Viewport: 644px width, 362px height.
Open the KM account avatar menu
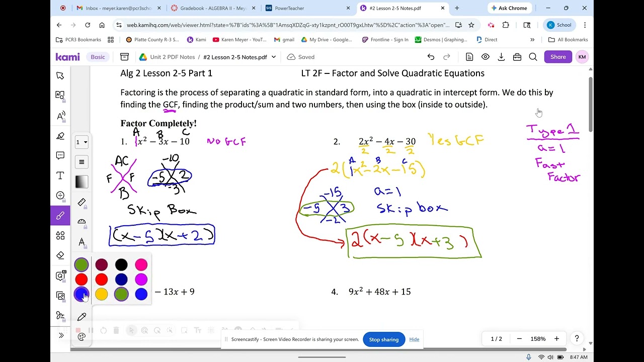pyautogui.click(x=582, y=57)
